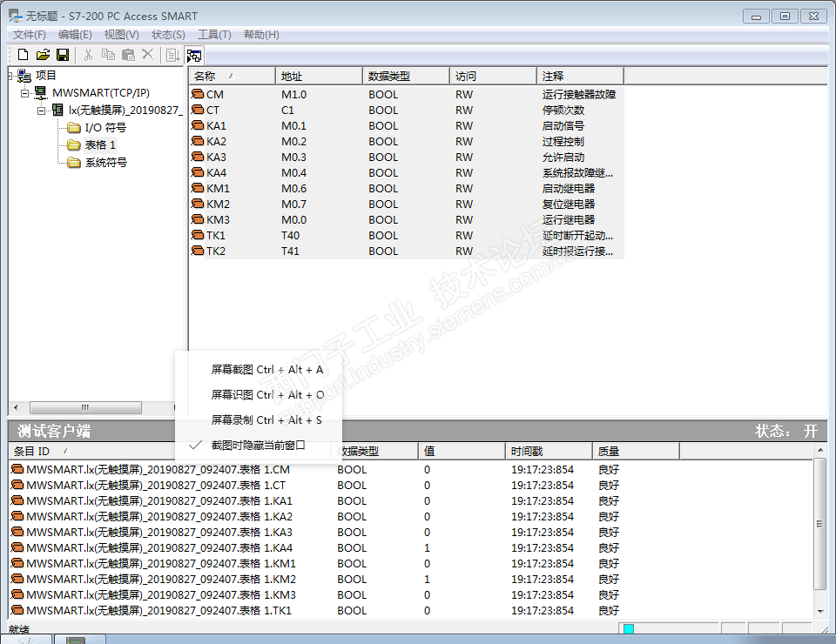836x644 pixels.
Task: Select the 表格 1 tree folder
Action: 99,144
